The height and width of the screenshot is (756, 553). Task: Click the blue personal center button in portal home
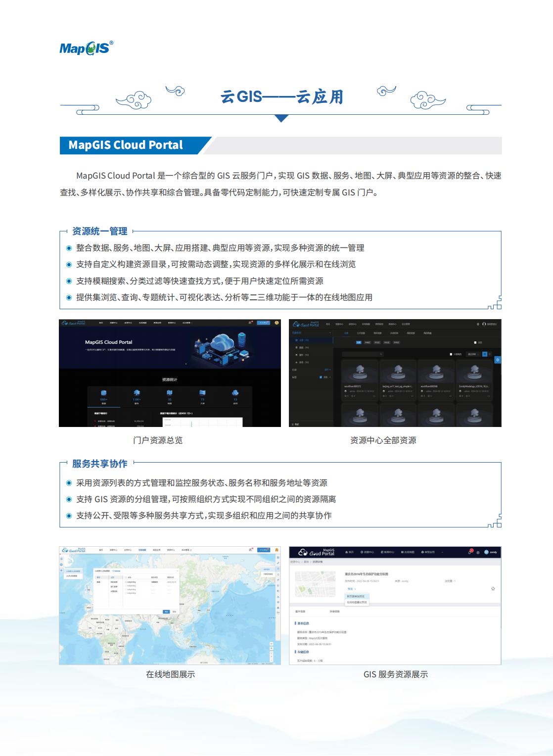coord(264,323)
